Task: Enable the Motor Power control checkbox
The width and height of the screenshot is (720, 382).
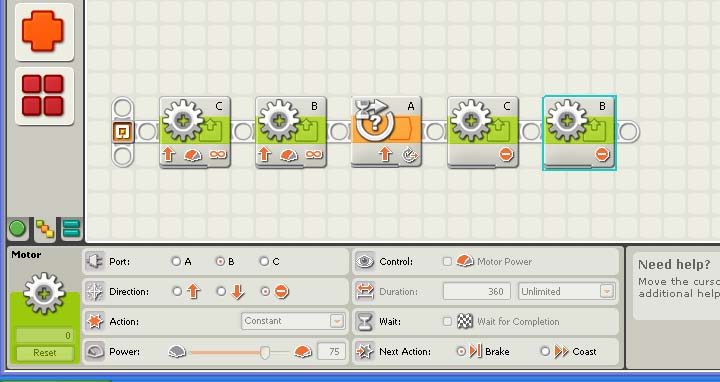Action: [x=447, y=261]
